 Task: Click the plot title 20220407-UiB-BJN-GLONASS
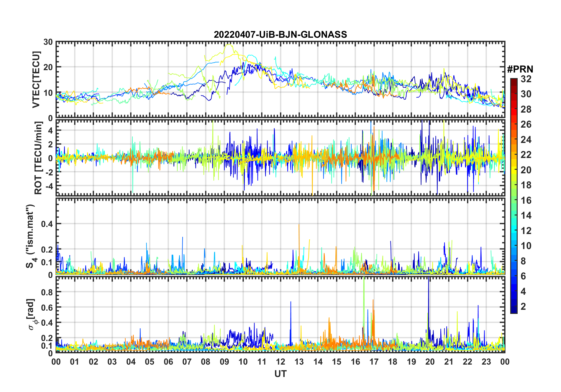(x=280, y=34)
